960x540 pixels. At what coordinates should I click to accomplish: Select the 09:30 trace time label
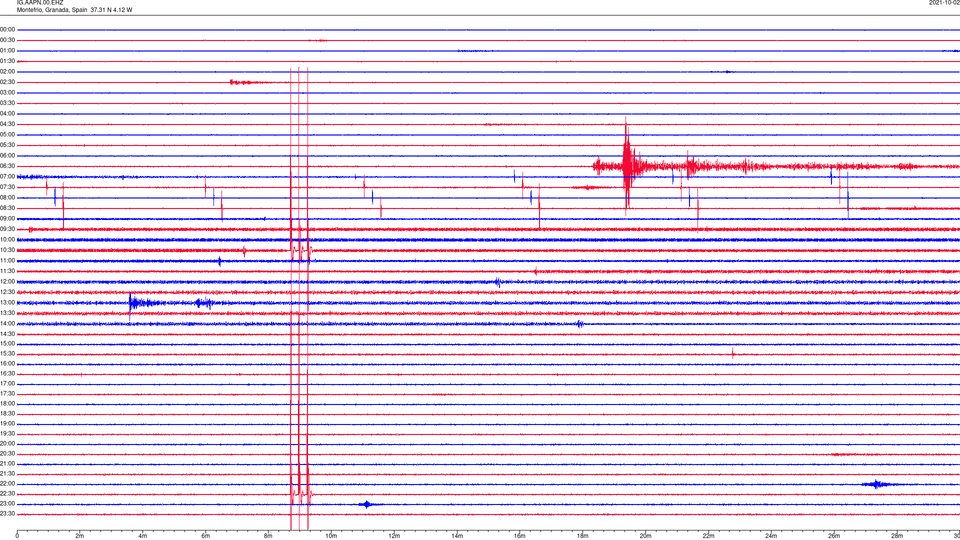click(8, 229)
